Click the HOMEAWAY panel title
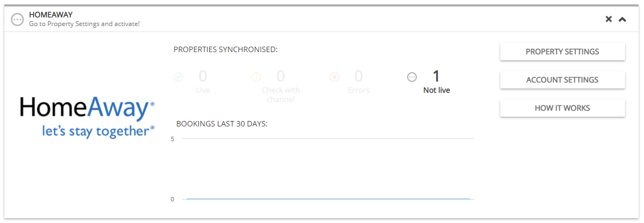Image resolution: width=644 pixels, height=223 pixels. [x=51, y=15]
